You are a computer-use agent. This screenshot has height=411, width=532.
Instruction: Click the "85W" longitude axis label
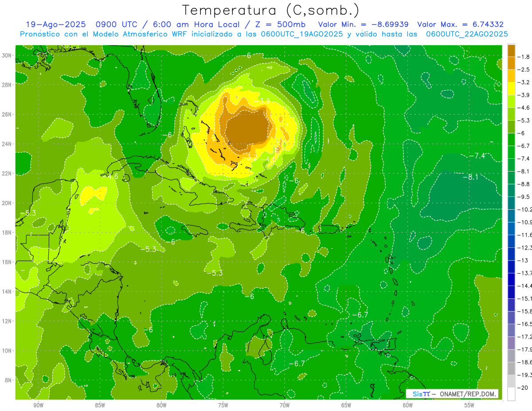(100, 405)
